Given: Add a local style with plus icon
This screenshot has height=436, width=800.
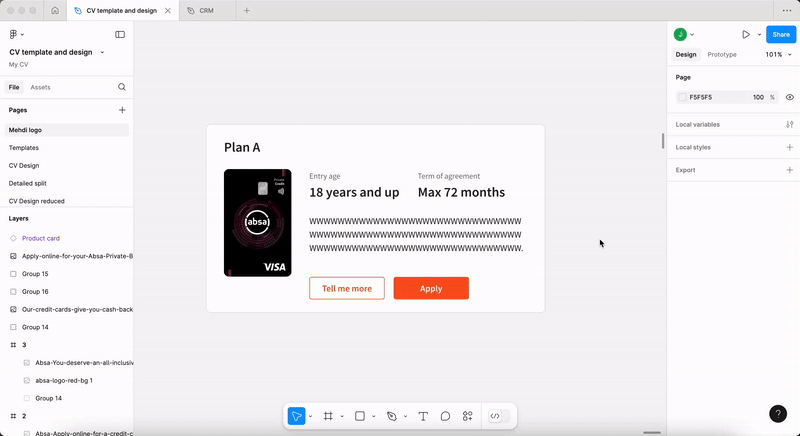Looking at the screenshot, I should [789, 147].
